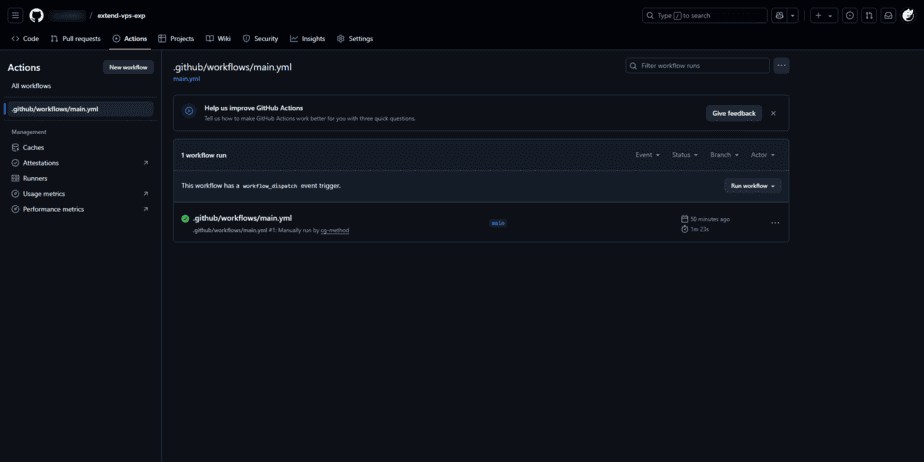Image resolution: width=924 pixels, height=462 pixels.
Task: Open the main.yml file link under heading
Action: coord(187,79)
